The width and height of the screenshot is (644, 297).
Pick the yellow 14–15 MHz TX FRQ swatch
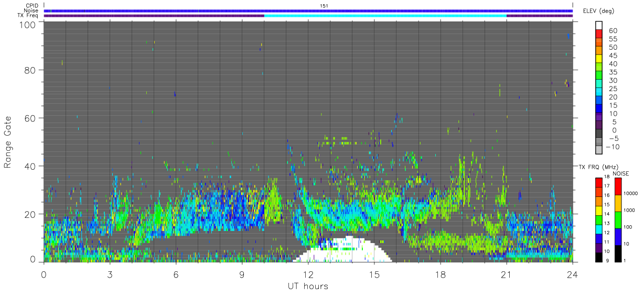(599, 210)
